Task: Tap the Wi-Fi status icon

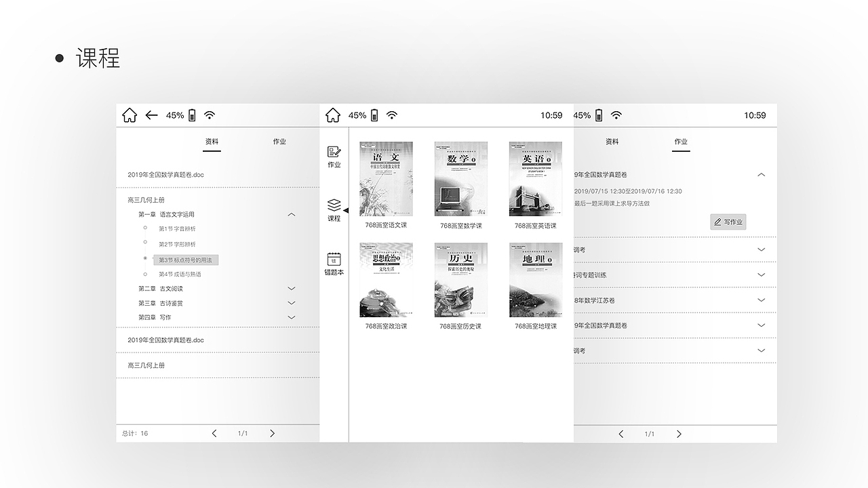Action: tap(210, 115)
